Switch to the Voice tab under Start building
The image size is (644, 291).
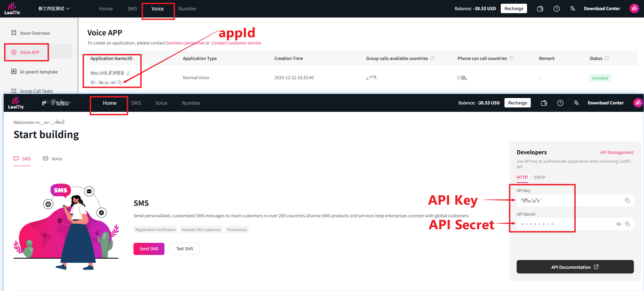click(x=53, y=159)
